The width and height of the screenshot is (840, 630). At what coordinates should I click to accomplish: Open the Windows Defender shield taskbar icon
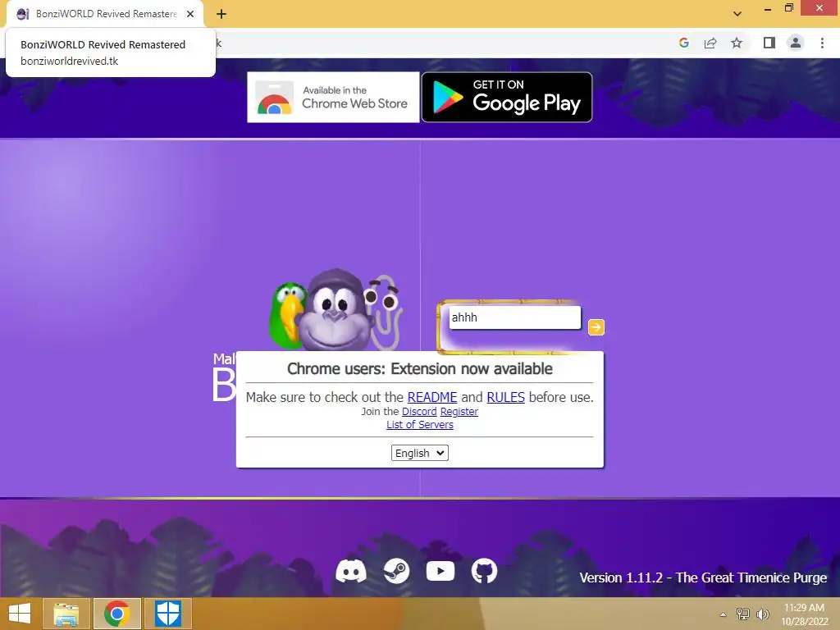point(168,614)
